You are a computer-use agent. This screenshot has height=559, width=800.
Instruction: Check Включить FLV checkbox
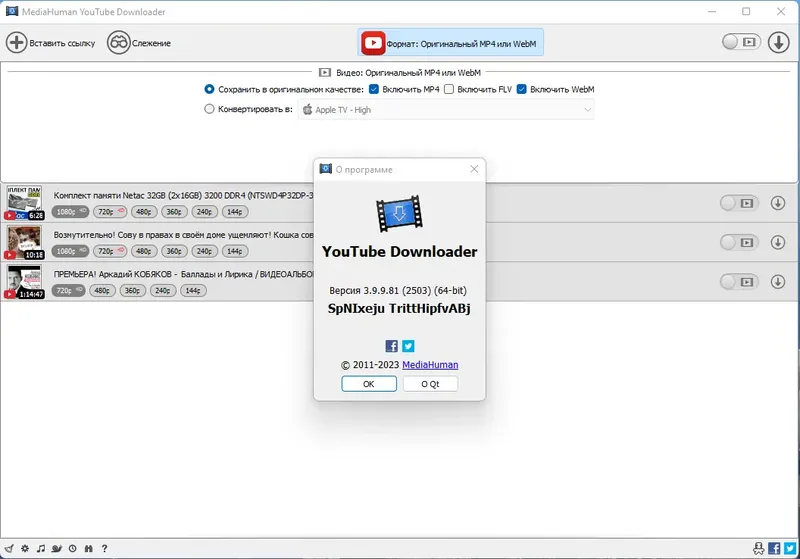449,89
